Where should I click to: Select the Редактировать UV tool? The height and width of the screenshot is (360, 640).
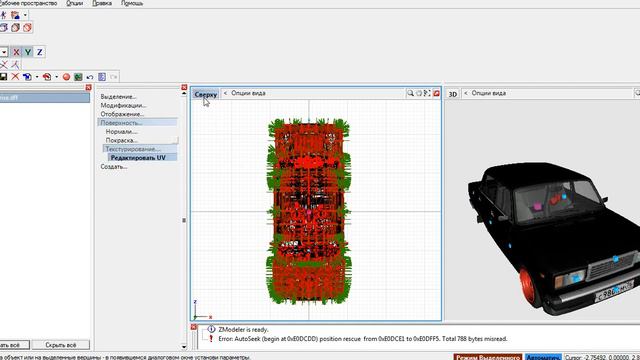click(142, 158)
